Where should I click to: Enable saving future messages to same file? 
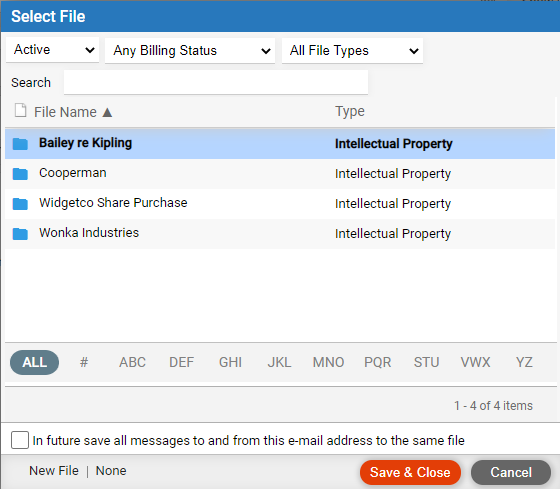click(x=20, y=440)
